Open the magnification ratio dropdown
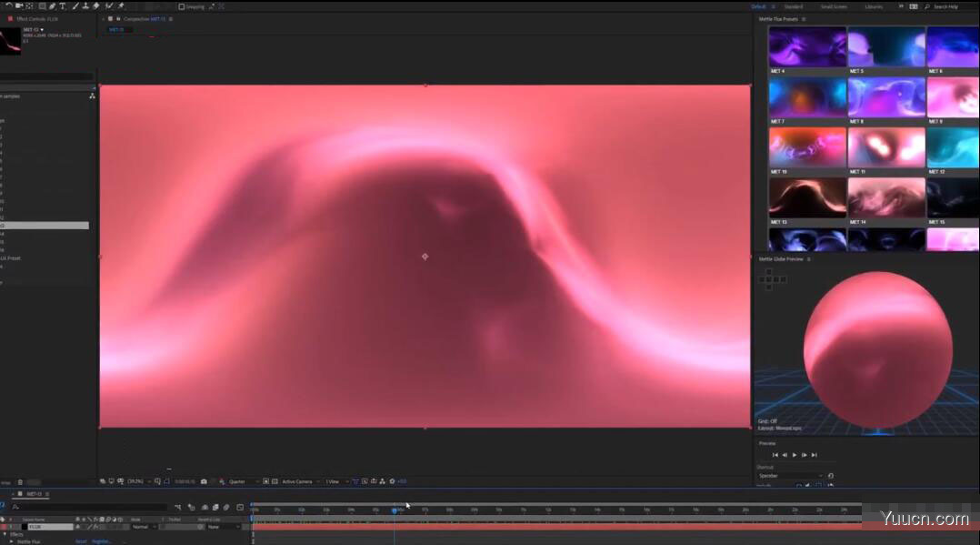The height and width of the screenshot is (545, 980). tap(139, 482)
